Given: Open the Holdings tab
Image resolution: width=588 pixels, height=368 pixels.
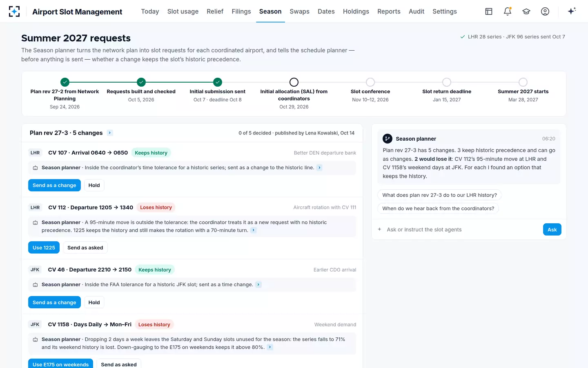Looking at the screenshot, I should pos(356,11).
